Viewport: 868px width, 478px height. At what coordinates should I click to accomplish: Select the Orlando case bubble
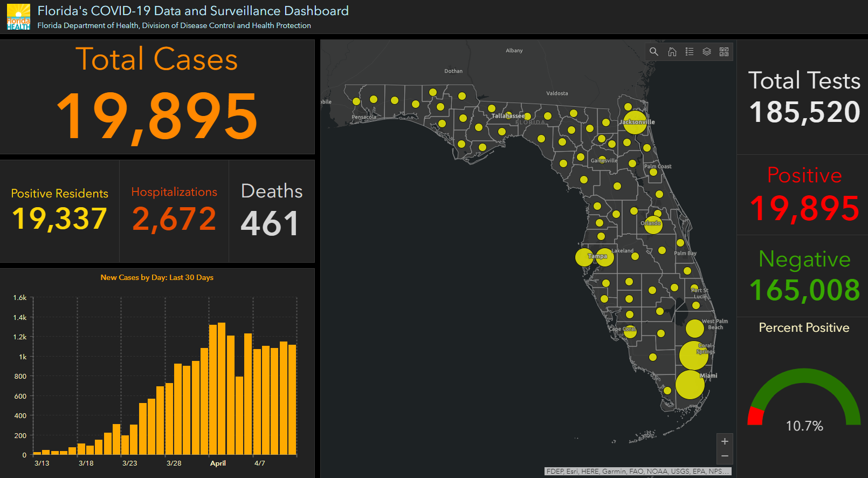coord(653,225)
